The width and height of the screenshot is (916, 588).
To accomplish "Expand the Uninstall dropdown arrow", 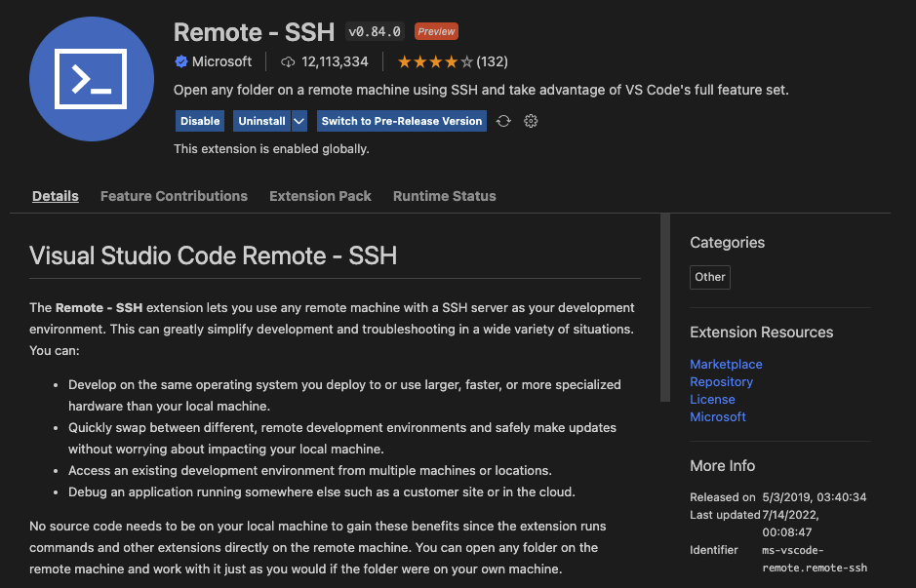I will click(299, 121).
